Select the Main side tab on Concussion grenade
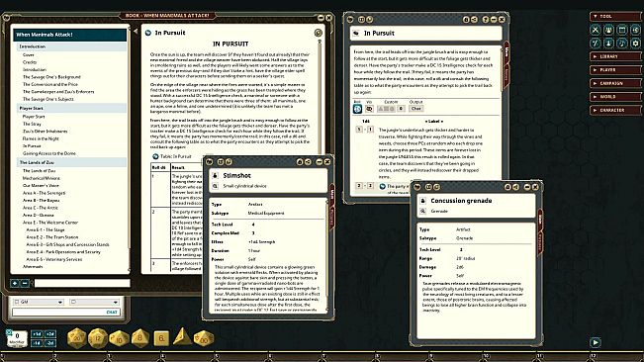Screen dimensions: 644x362 pyautogui.click(x=540, y=220)
